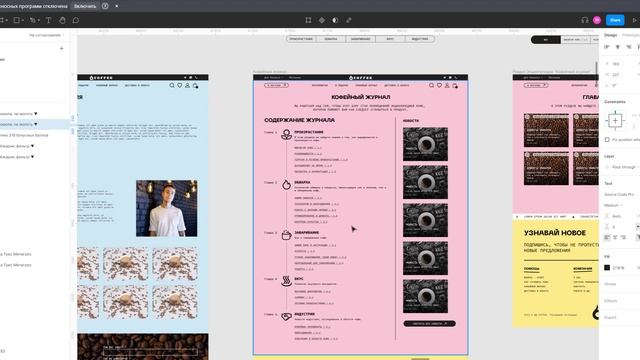Viewport: 640px width, 360px height.
Task: Click the first pill tab above pink frame
Action: (301, 39)
